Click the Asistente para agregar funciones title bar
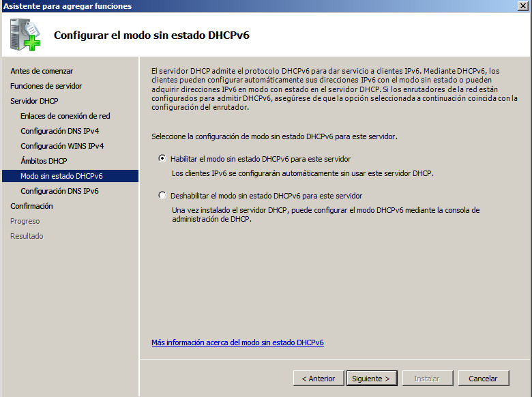Viewport: 532px width, 397px height. (x=205, y=6)
